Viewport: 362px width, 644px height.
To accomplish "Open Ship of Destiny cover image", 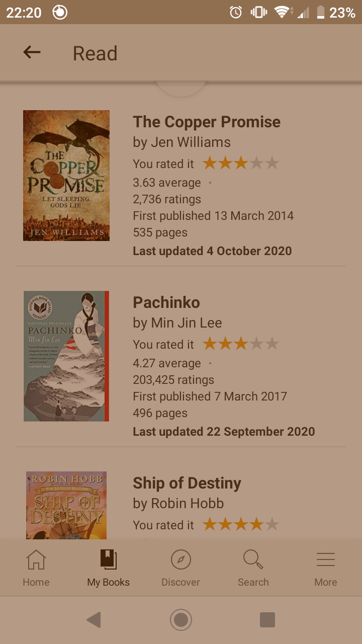I will [66, 505].
